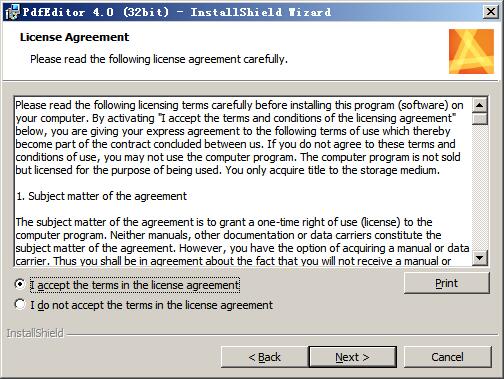This screenshot has width=504, height=379.
Task: Click the license text scroll down arrow
Action: click(x=480, y=257)
